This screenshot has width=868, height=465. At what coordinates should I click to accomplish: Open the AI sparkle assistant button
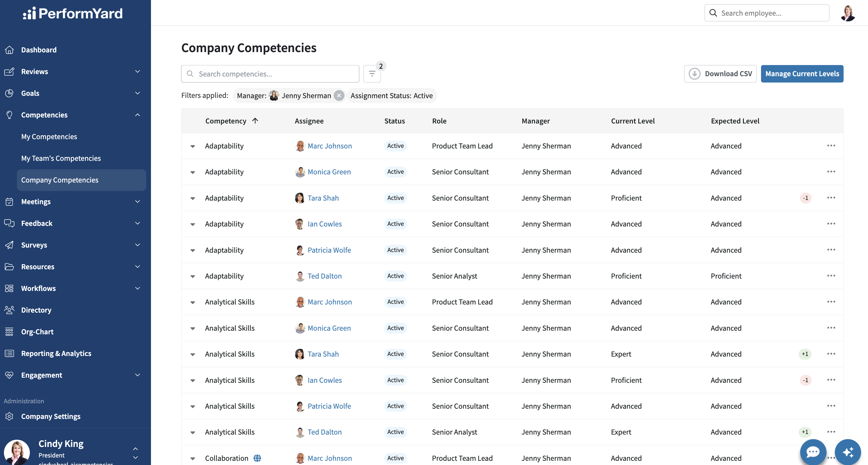click(848, 452)
